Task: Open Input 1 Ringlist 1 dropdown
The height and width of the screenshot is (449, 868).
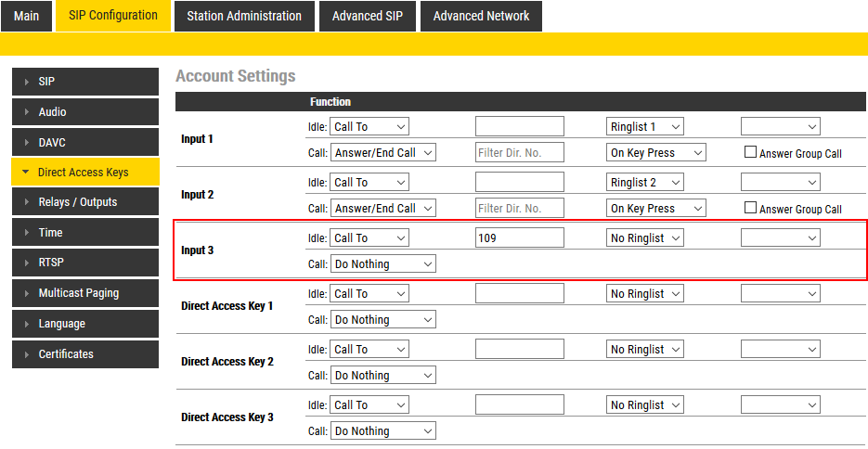Action: (x=645, y=127)
